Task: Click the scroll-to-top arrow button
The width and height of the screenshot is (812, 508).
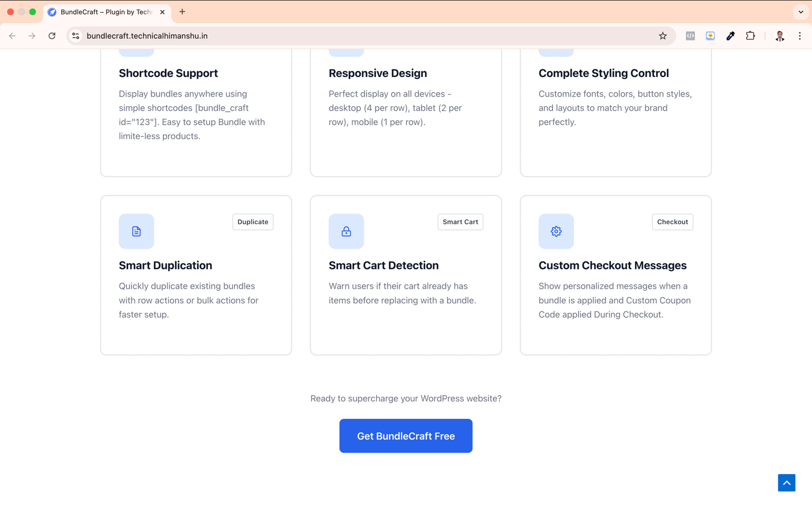Action: tap(786, 483)
